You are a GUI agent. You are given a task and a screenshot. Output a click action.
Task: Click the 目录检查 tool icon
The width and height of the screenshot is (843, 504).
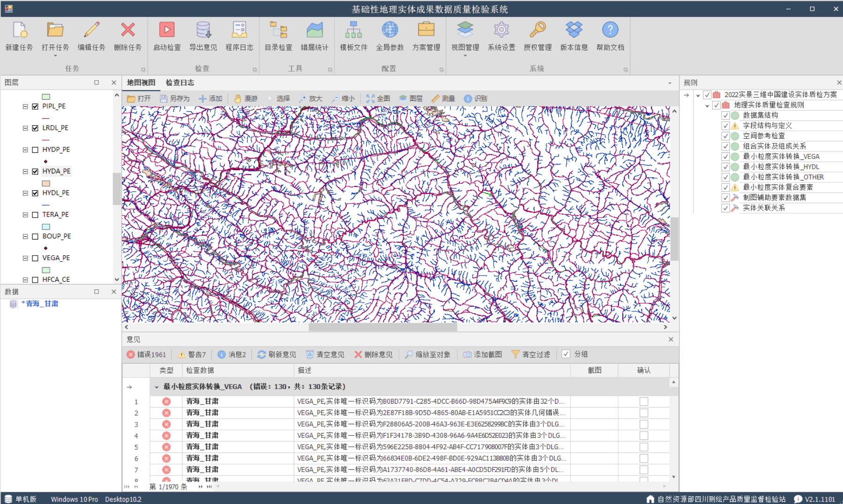pos(278,30)
